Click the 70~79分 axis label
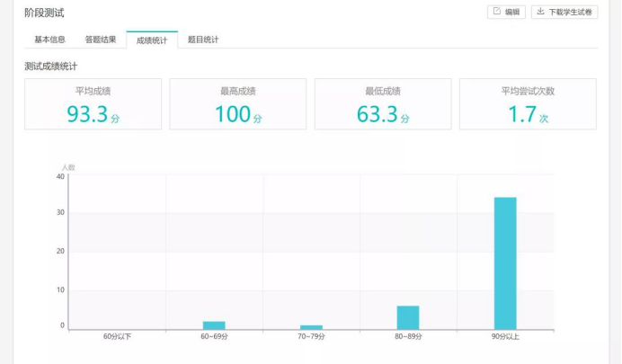This screenshot has height=364, width=622. coord(311,336)
